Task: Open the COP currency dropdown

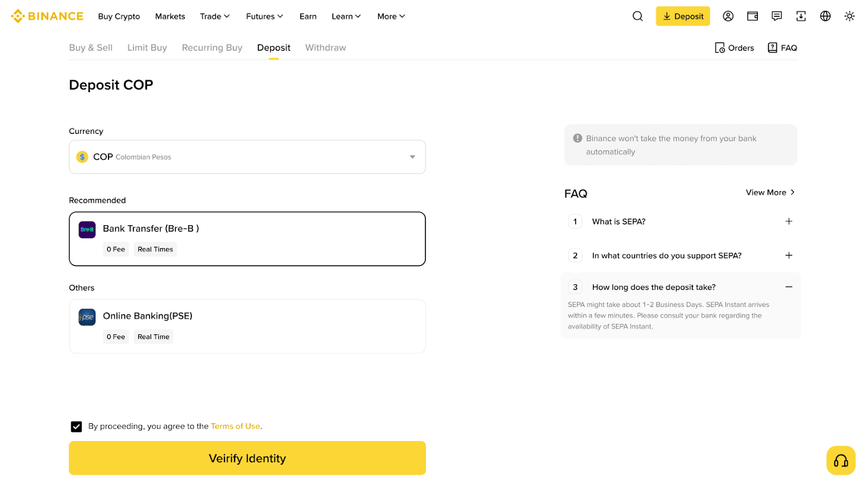Action: 247,157
